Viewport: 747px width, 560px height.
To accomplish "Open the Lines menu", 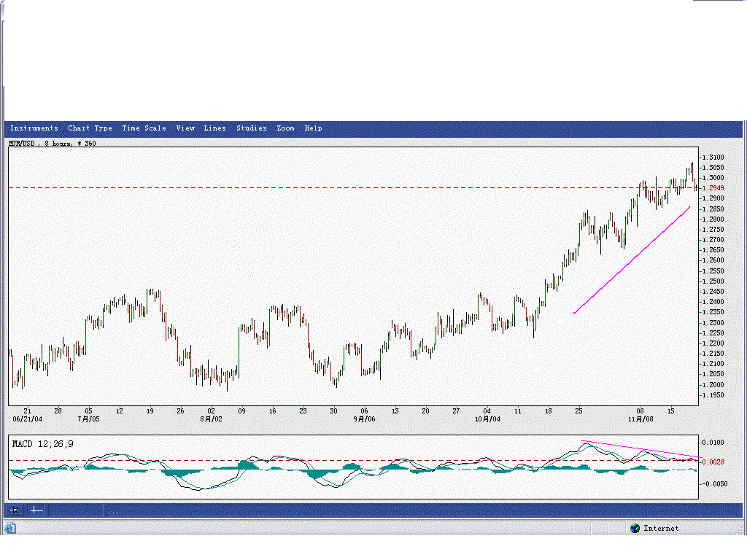I will (x=215, y=128).
